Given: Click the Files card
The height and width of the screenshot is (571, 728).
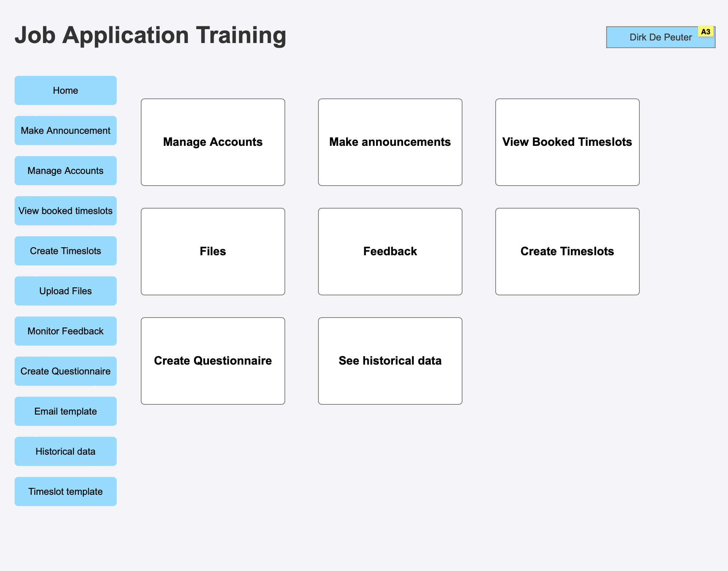Looking at the screenshot, I should pos(213,251).
